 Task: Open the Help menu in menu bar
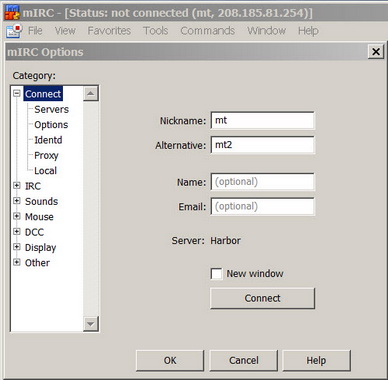click(308, 31)
